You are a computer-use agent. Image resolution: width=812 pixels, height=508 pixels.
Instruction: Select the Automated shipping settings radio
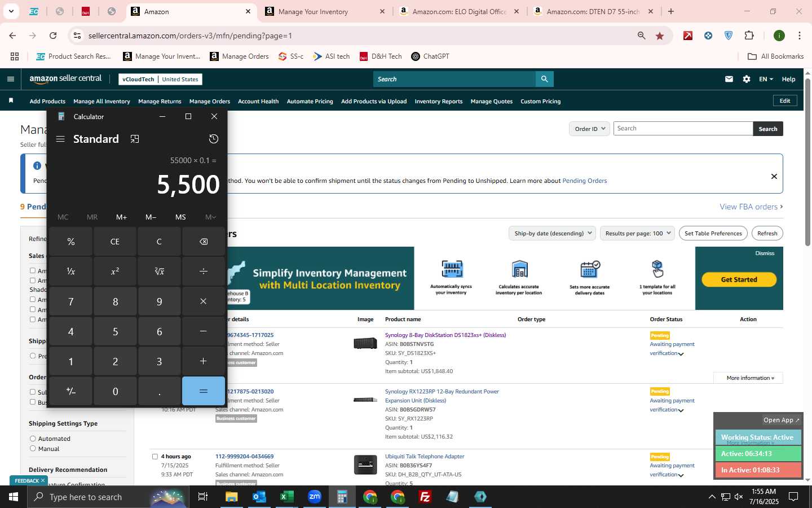33,439
